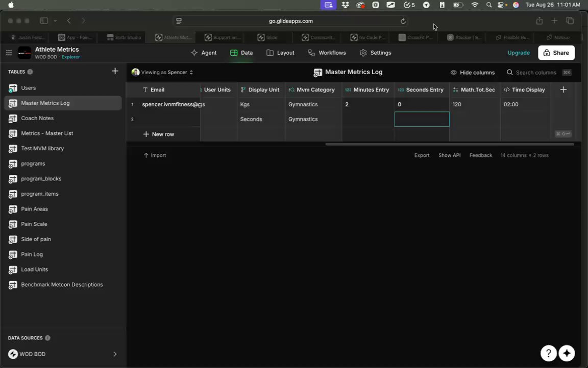This screenshot has width=588, height=368.
Task: Open the Test MVM library table
Action: pos(63,148)
